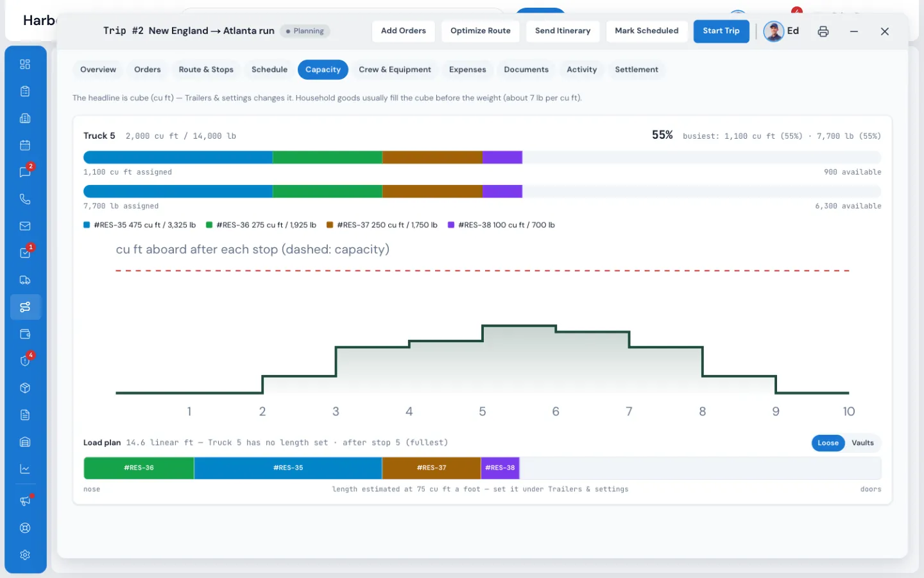
Task: Click the #RES-37 block in load plan
Action: click(x=432, y=468)
